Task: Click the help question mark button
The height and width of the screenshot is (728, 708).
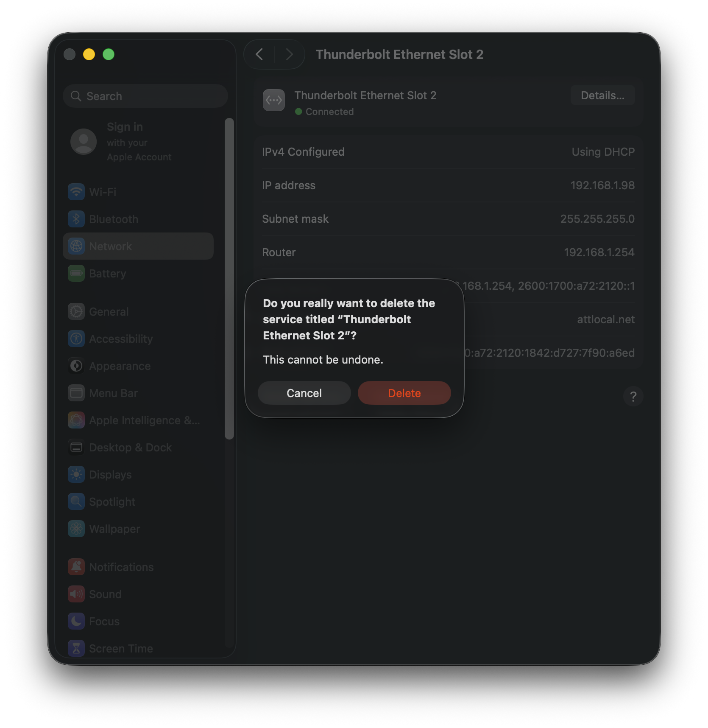Action: (633, 397)
